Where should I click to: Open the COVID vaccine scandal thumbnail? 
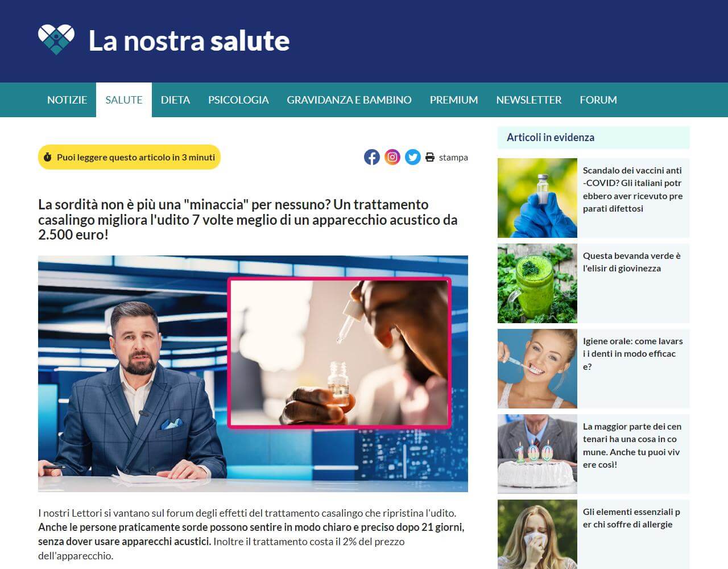coord(537,198)
